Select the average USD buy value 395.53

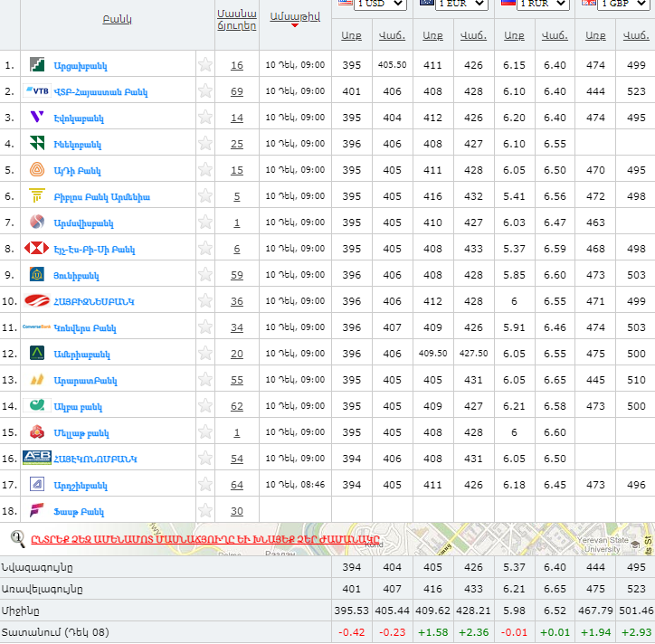pos(351,611)
